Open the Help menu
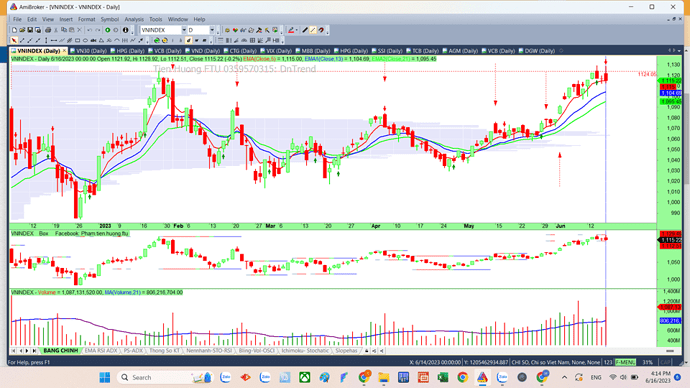The width and height of the screenshot is (690, 388). pos(199,19)
